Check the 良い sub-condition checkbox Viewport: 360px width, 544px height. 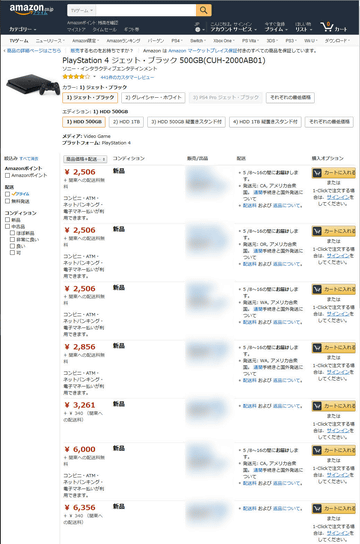(12, 246)
